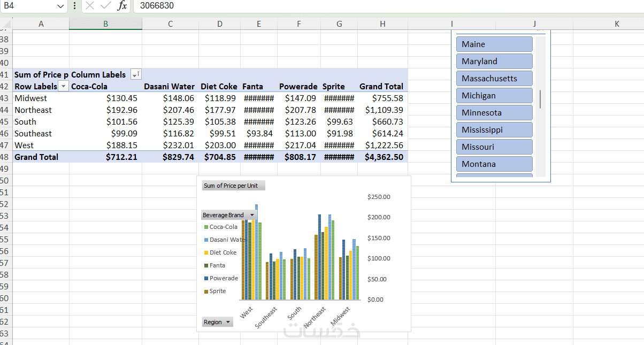Click the Fanta column header cell

[259, 86]
